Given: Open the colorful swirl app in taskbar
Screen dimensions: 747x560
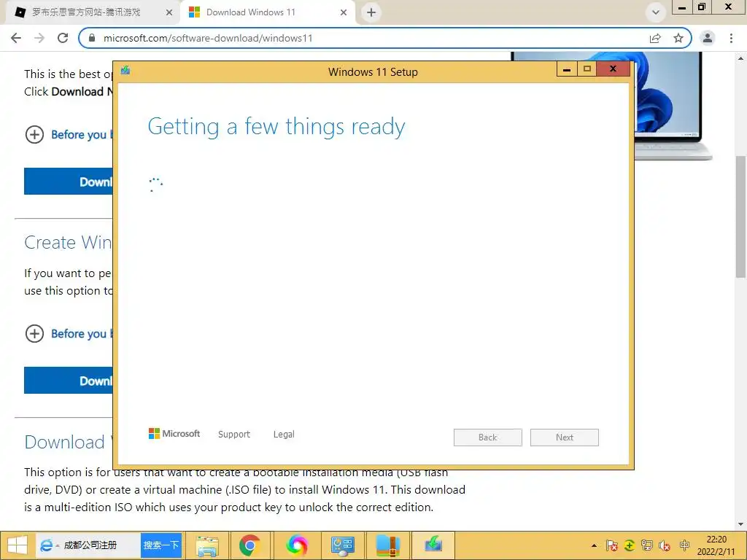Looking at the screenshot, I should (296, 545).
